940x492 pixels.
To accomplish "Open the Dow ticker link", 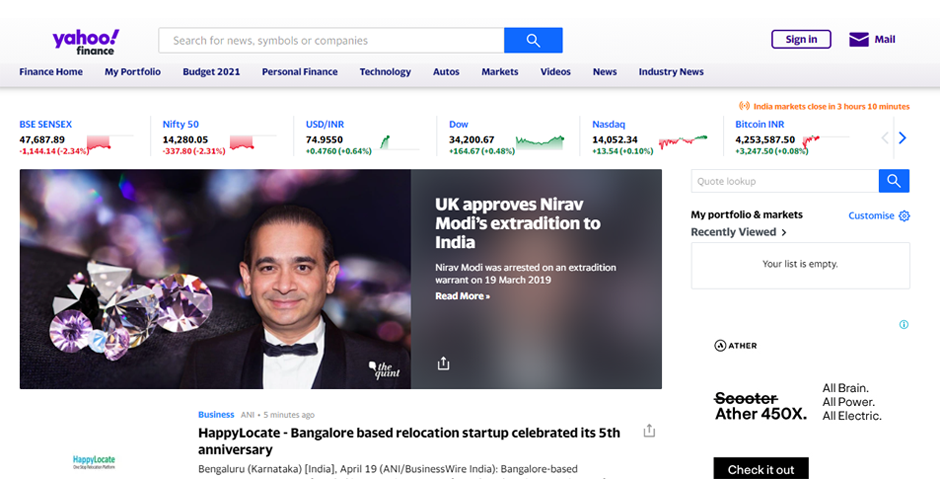I will pyautogui.click(x=459, y=124).
